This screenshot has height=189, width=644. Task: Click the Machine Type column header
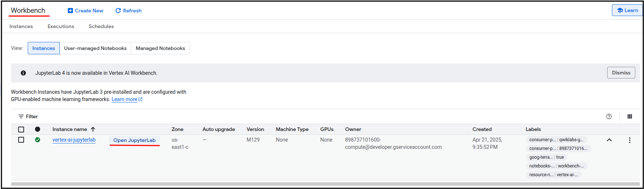click(x=292, y=129)
